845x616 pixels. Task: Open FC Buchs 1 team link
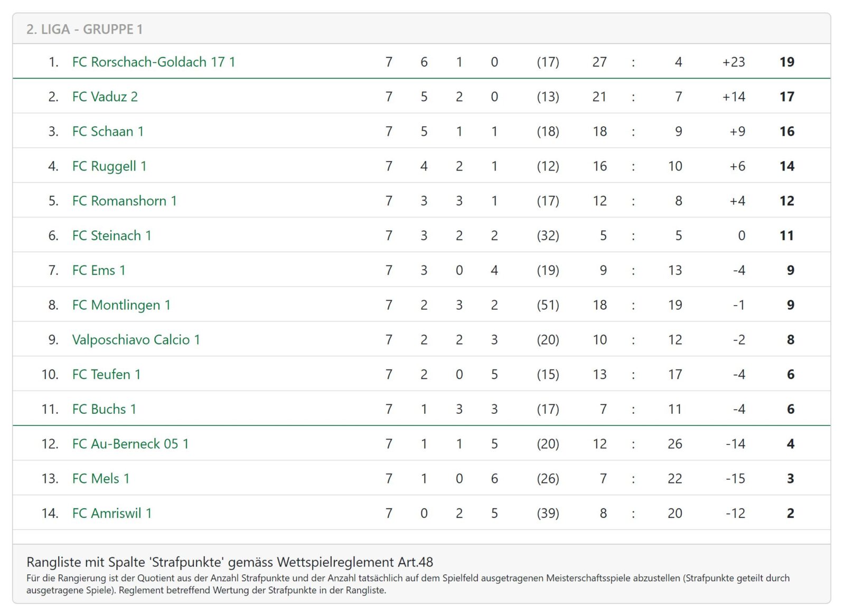tap(104, 410)
